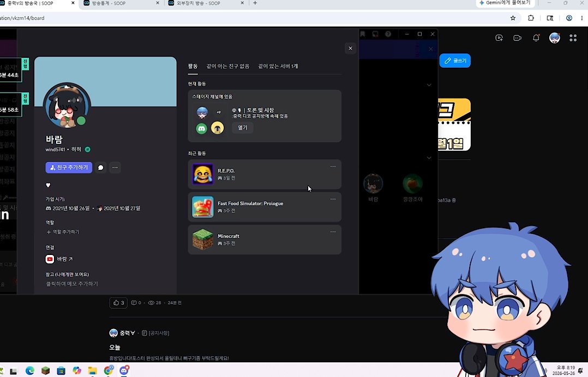Click stage participant avatar with blue hair
This screenshot has height=377, width=588.
click(x=202, y=112)
